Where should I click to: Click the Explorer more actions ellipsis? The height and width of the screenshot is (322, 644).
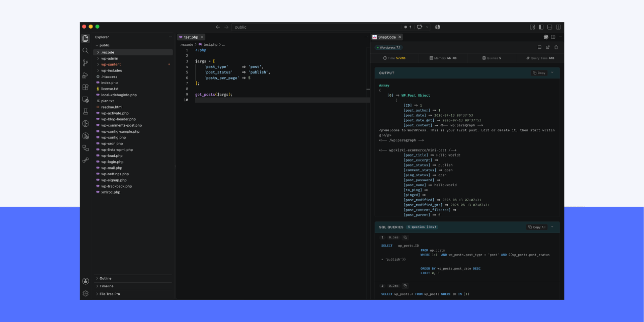point(170,37)
